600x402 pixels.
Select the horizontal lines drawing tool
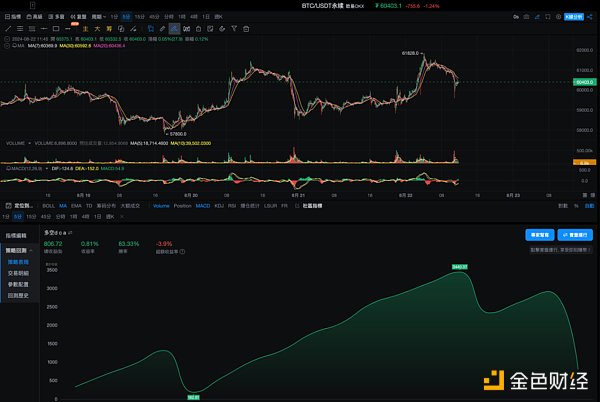tap(20, 29)
